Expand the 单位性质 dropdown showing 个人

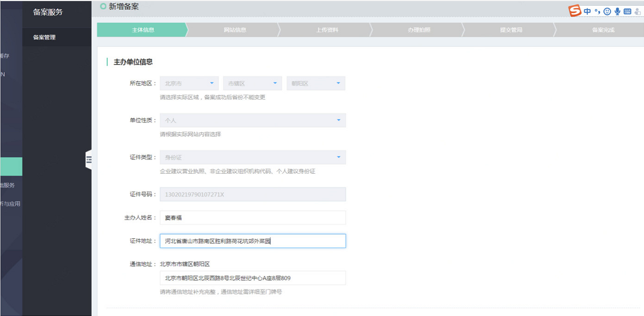253,120
